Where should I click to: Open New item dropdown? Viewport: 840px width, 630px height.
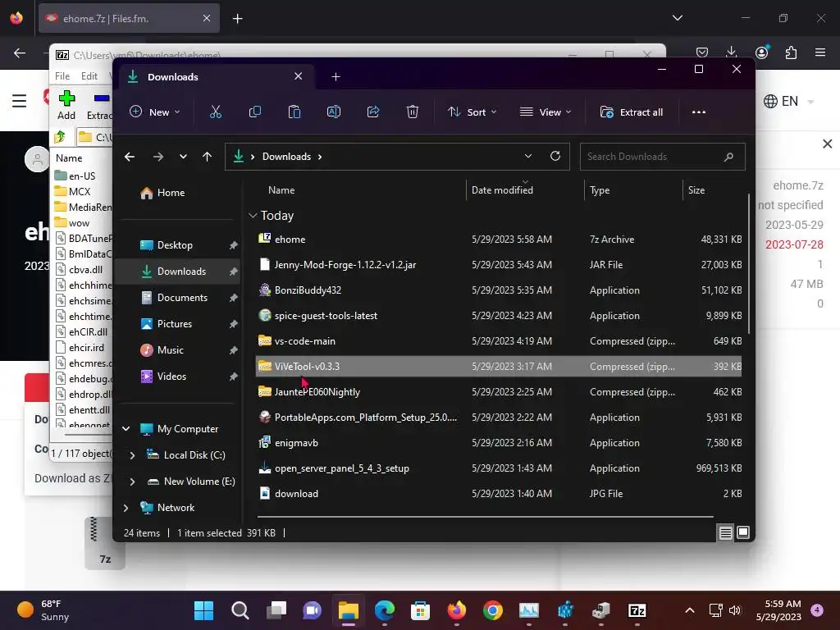[x=155, y=112]
